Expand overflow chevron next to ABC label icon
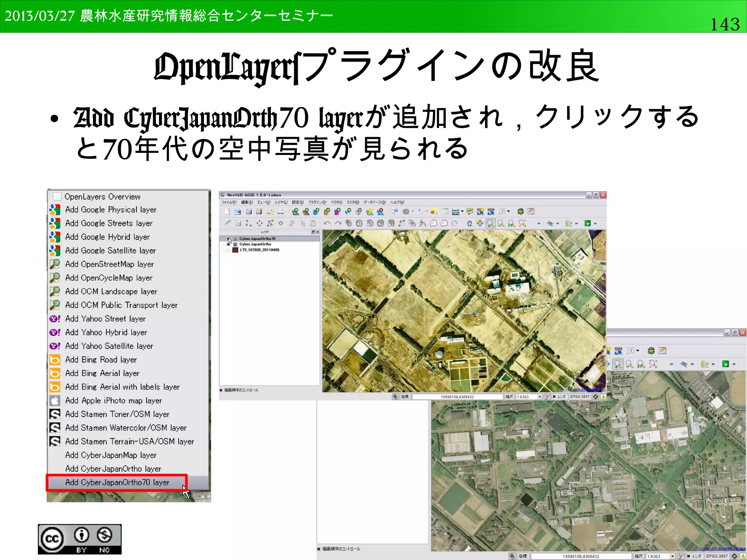This screenshot has height=560, width=747. (557, 223)
